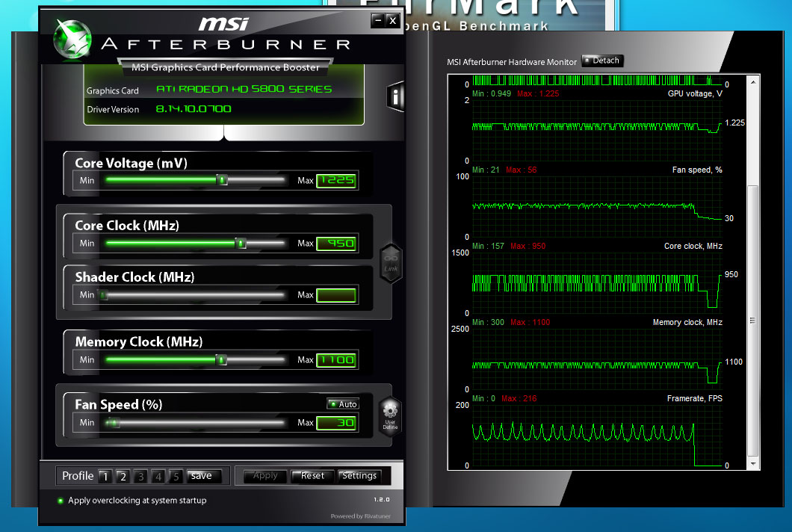Click the Shader Clock slider handle
Screen dimensions: 792x532
click(x=103, y=295)
